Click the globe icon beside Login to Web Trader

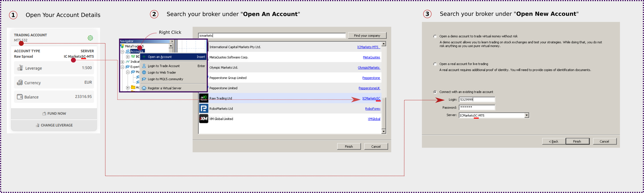(x=144, y=73)
